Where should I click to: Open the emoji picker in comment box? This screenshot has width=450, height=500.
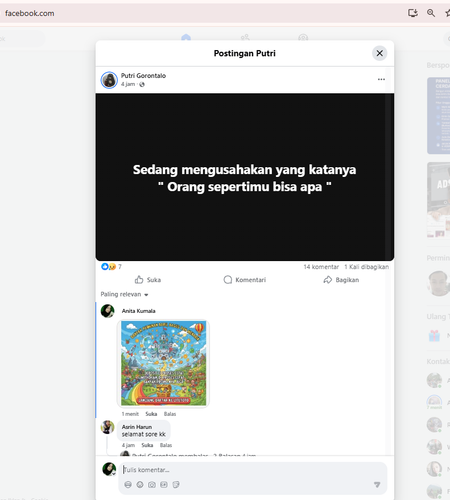coord(140,485)
